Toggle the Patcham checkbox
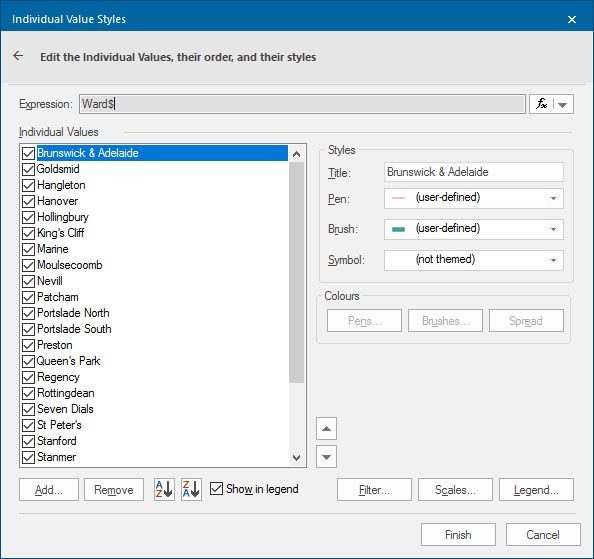The image size is (594, 559). point(28,297)
